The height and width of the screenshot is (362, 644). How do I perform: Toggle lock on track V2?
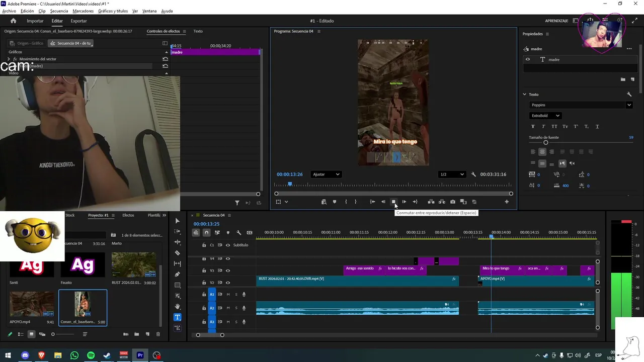point(204,283)
